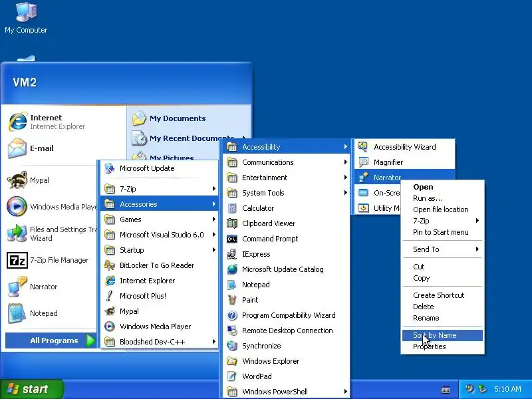Open Windows Explorer from Accessories

pyautogui.click(x=287, y=361)
